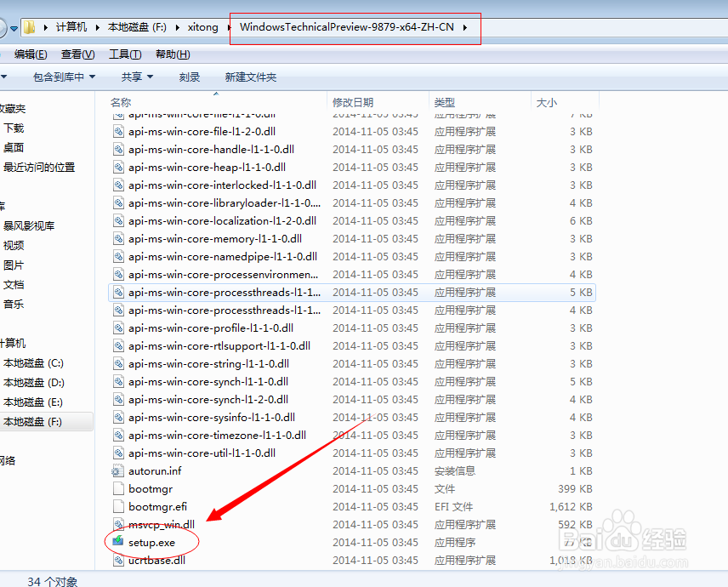The width and height of the screenshot is (728, 587).
Task: Click icon of api-ms-win-core-namedpipe-l1-1-0.dll
Action: pyautogui.click(x=118, y=256)
